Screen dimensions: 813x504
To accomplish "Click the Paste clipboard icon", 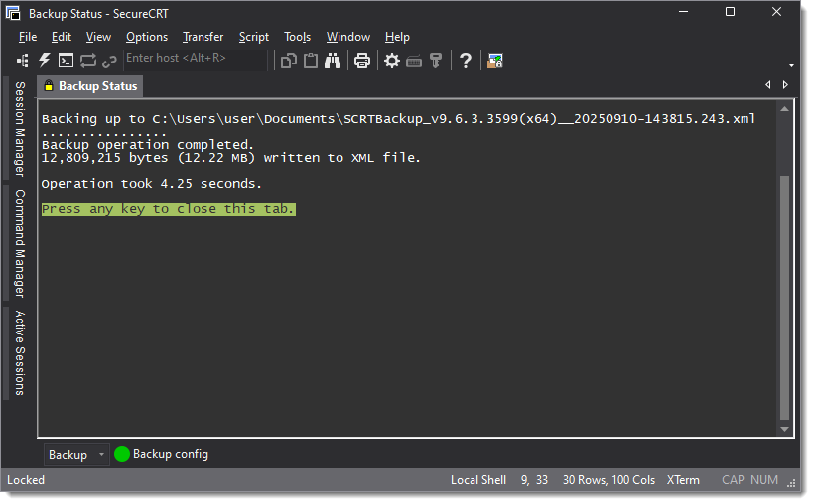I will pyautogui.click(x=311, y=61).
